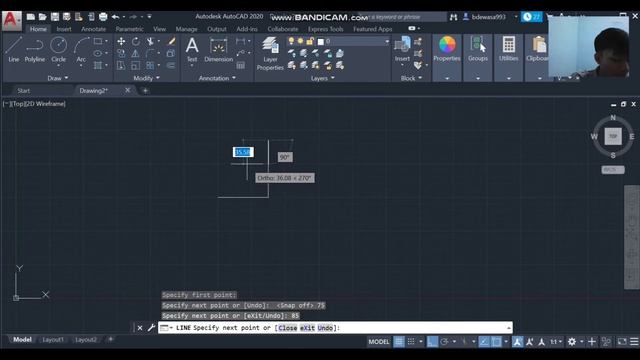Insert a Table from Annotation panel
Screen dimensions: 640x360
coord(241,65)
